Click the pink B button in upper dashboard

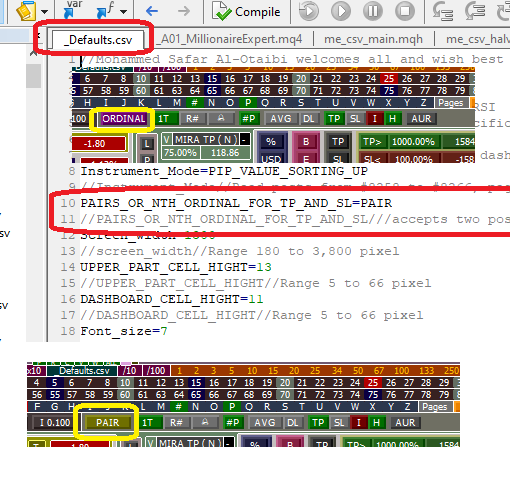tap(306, 142)
